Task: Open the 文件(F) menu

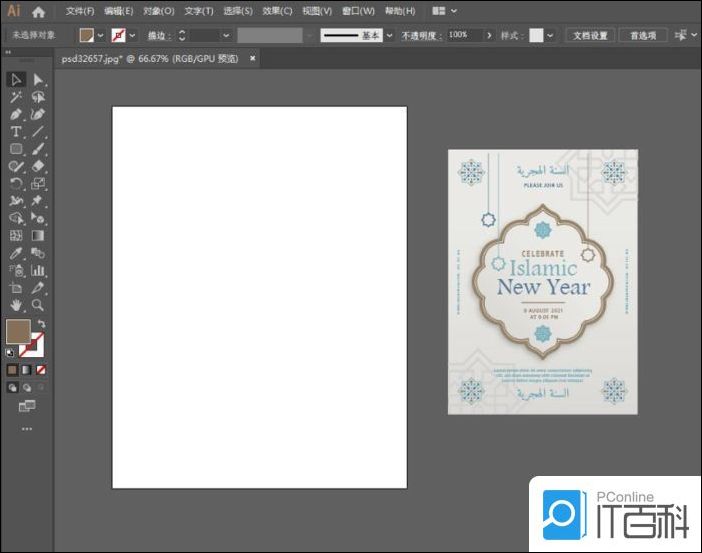Action: (79, 11)
